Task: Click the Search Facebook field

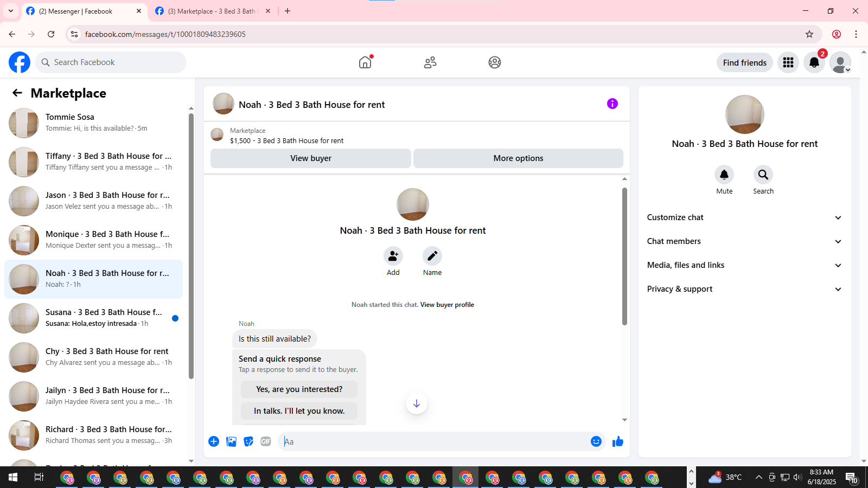Action: [111, 62]
